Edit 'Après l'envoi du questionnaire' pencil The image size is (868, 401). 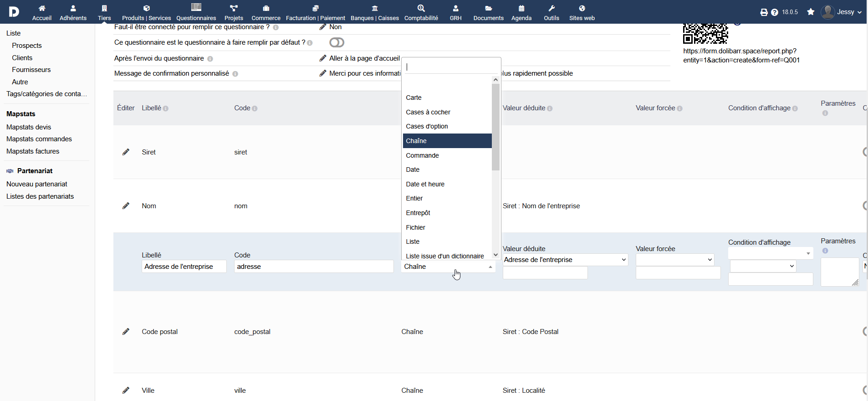click(323, 58)
